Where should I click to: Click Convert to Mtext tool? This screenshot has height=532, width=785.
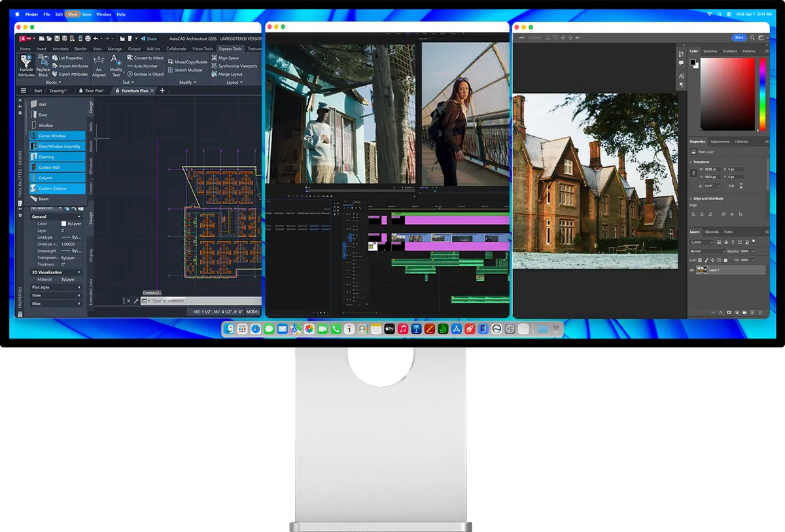[145, 58]
